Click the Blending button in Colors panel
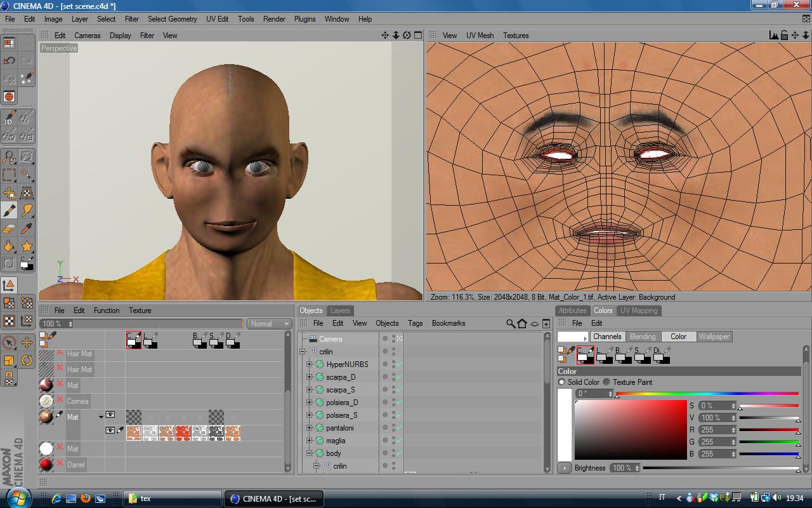This screenshot has width=812, height=508. [x=642, y=337]
